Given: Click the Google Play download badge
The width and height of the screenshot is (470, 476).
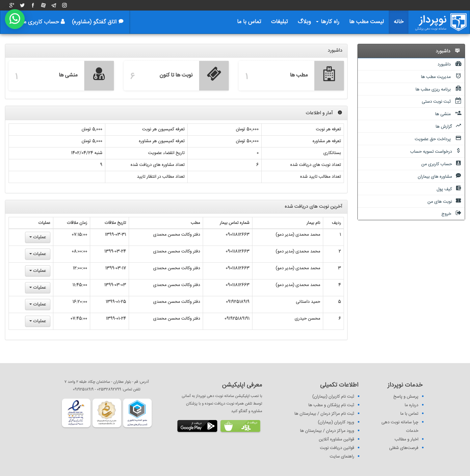Looking at the screenshot, I should 197,426.
